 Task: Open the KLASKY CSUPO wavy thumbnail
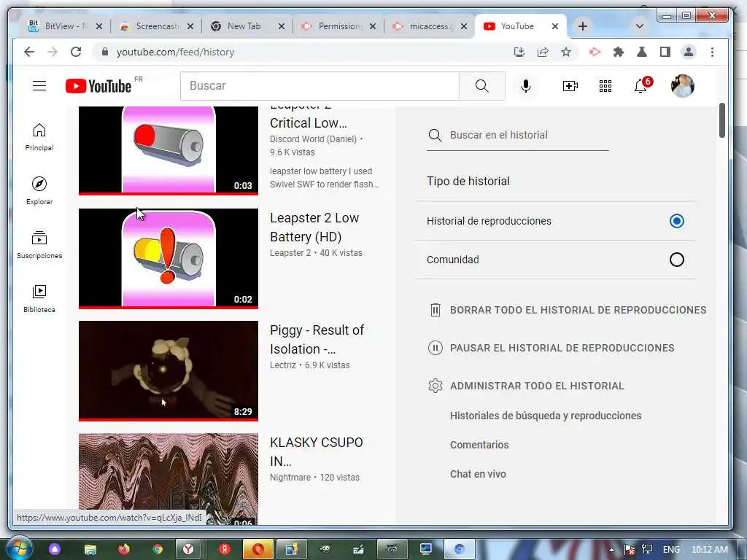[169, 479]
